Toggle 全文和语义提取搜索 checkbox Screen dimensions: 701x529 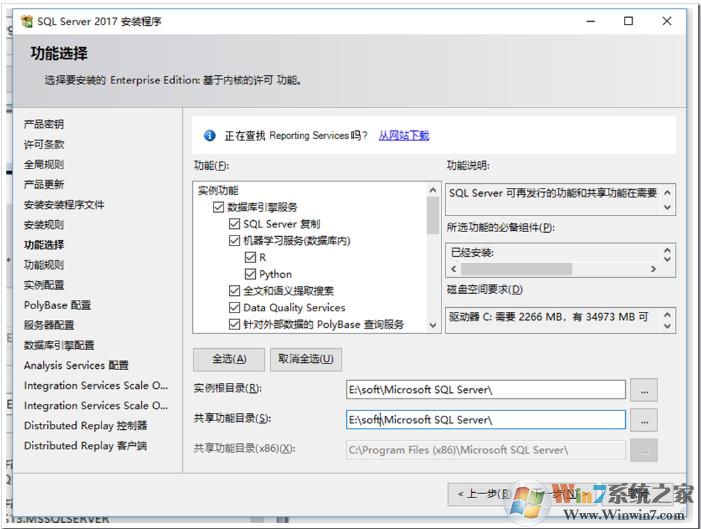(x=234, y=291)
